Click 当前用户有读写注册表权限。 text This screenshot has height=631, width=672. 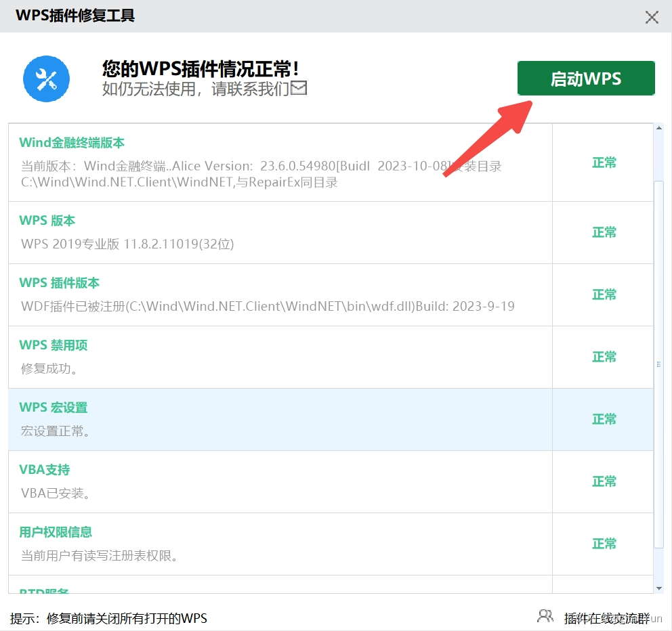coord(100,556)
